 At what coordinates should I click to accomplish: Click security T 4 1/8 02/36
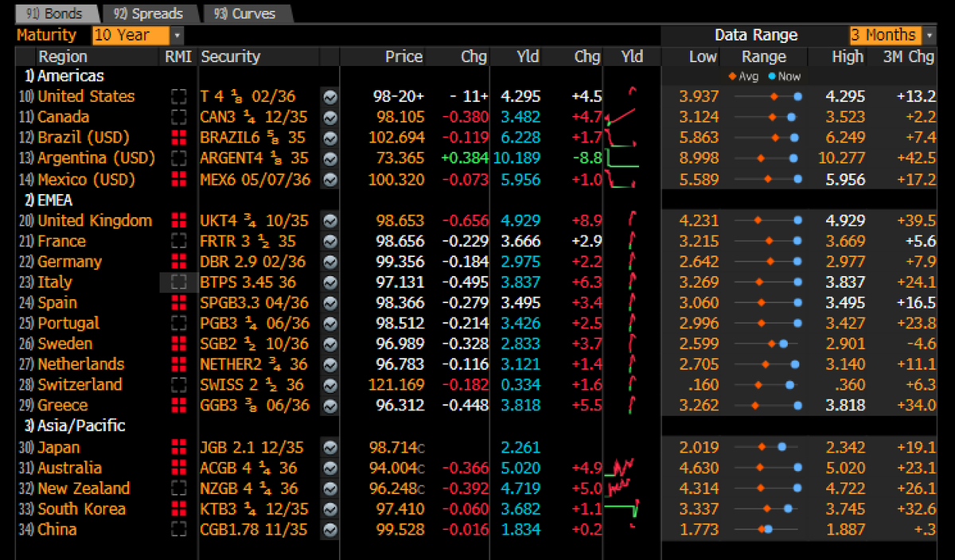point(248,97)
